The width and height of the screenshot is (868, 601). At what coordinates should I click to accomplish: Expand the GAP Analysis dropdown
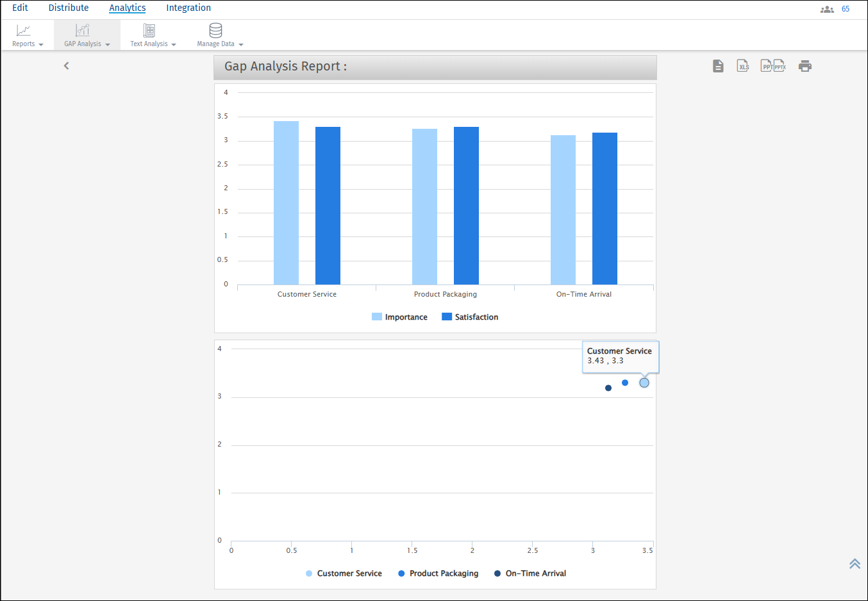(107, 45)
